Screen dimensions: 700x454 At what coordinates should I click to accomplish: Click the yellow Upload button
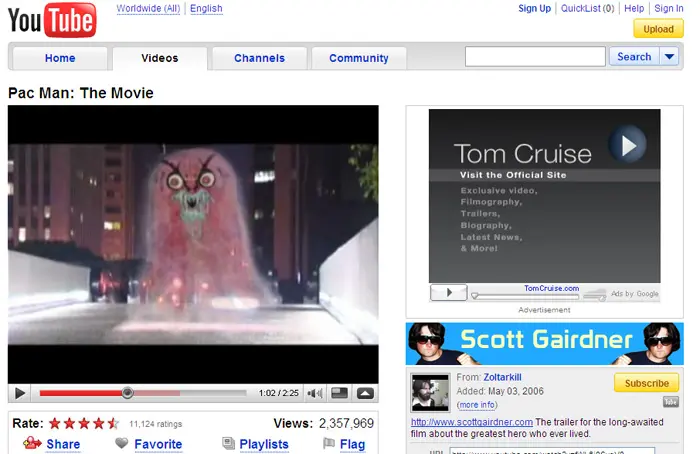point(658,29)
